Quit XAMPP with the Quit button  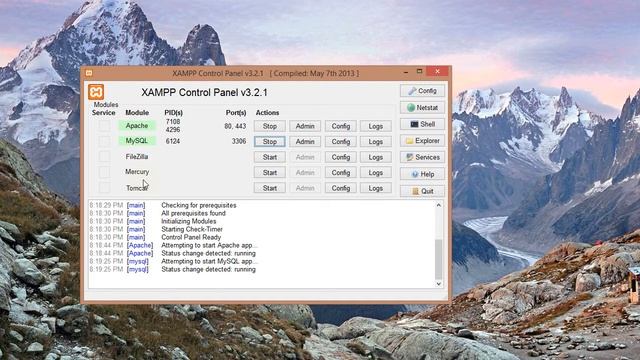[422, 191]
